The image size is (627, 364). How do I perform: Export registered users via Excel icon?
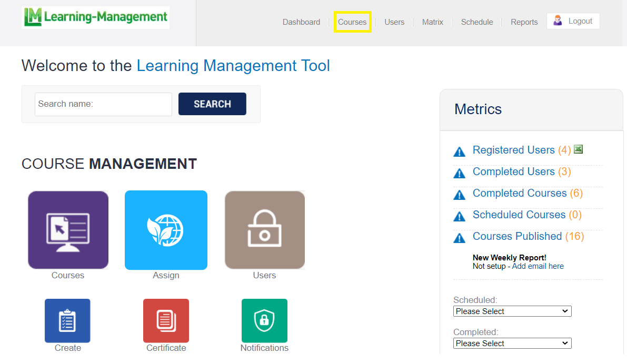[x=578, y=149]
